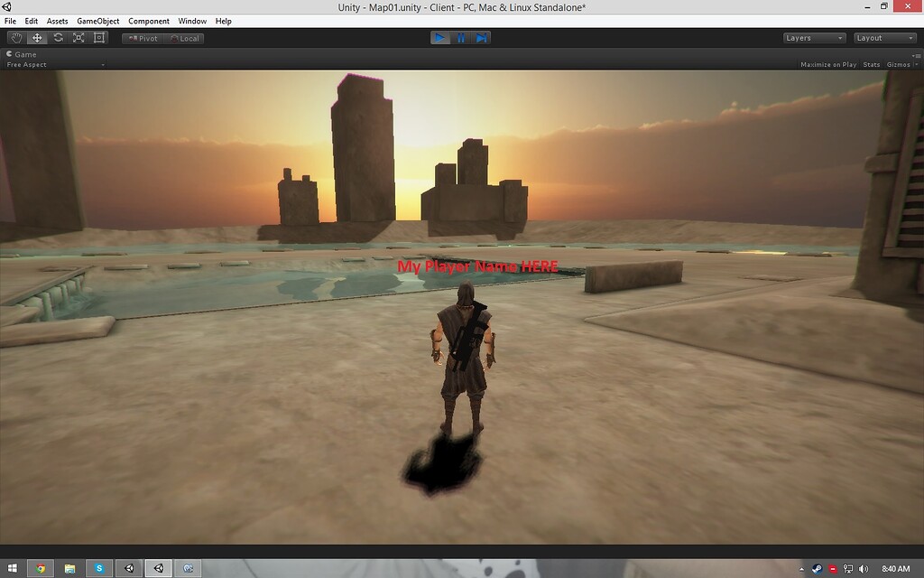Open the Layers dropdown
The width and height of the screenshot is (924, 578).
(x=812, y=38)
